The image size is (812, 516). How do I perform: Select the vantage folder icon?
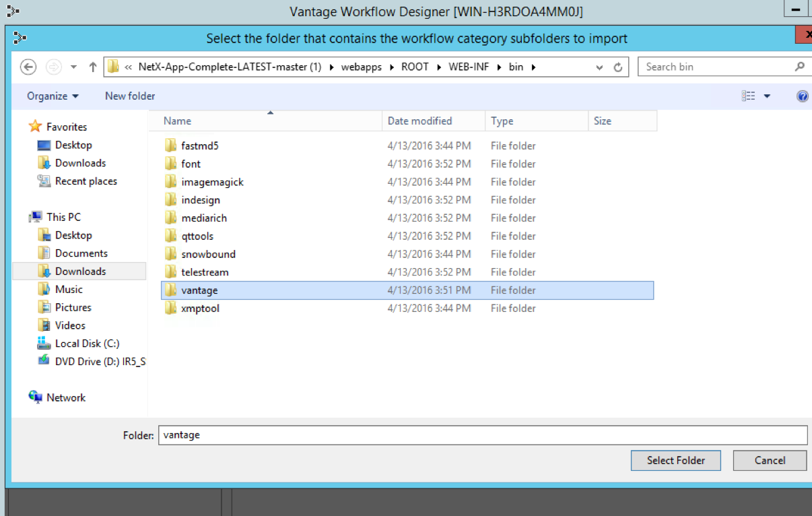[x=171, y=290]
